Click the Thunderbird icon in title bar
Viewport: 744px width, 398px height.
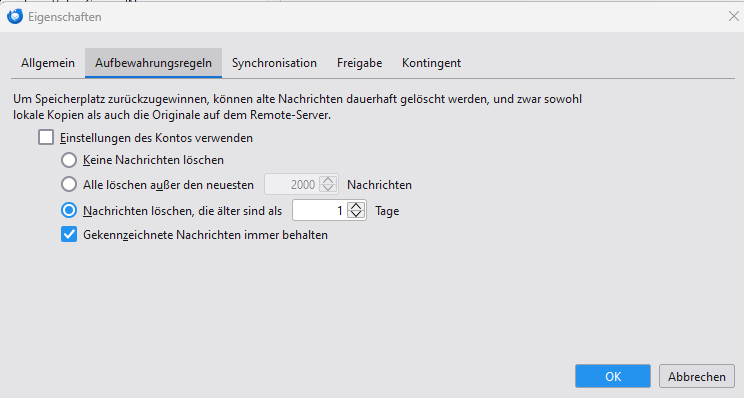(15, 17)
